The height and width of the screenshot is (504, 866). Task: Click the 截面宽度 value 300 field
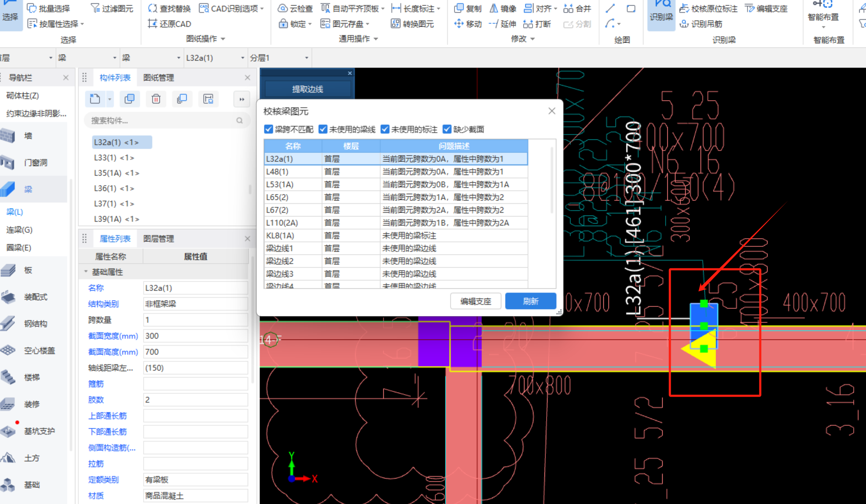(195, 336)
